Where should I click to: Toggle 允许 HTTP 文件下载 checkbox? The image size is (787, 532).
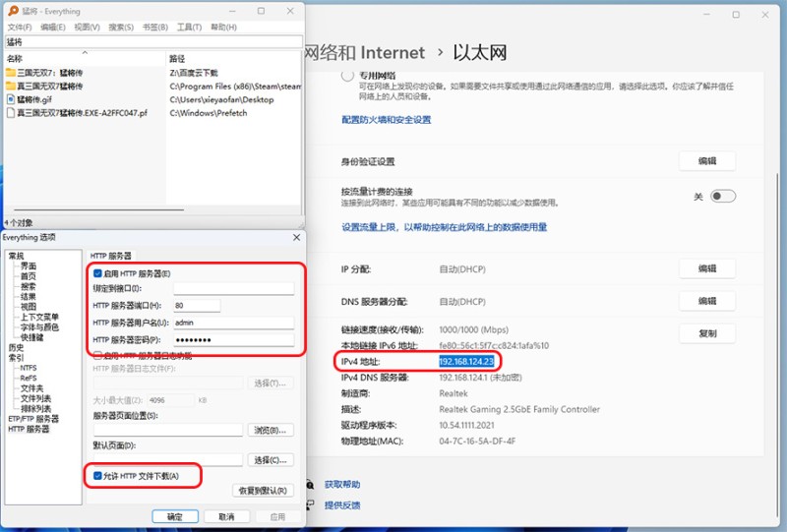click(98, 477)
